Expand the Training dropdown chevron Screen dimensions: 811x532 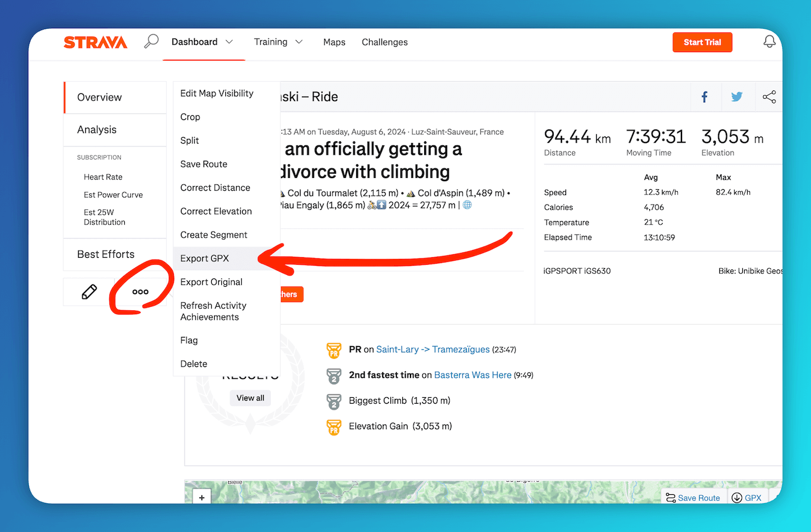coord(299,42)
